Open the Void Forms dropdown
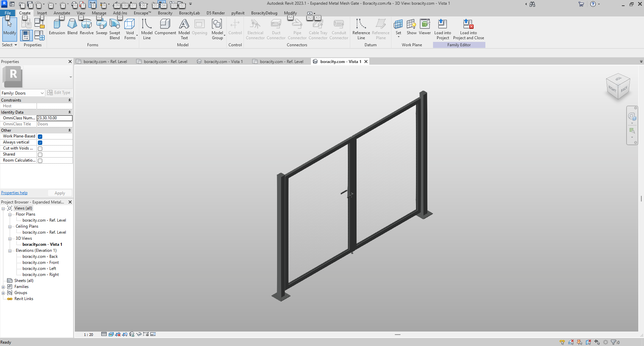This screenshot has height=346, width=644. 130,29
